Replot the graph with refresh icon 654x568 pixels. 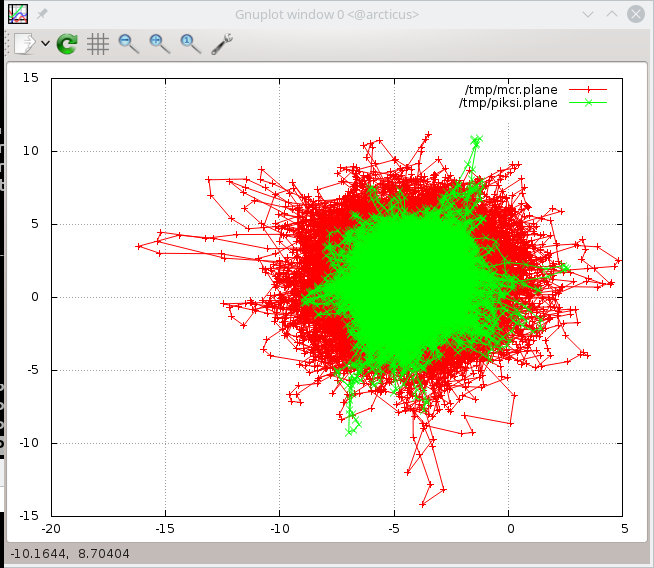pyautogui.click(x=67, y=44)
